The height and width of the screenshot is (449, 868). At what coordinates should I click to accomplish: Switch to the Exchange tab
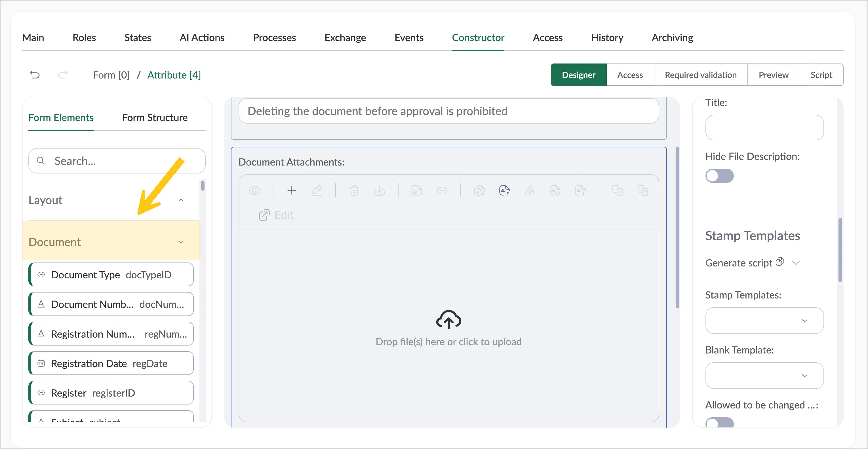[x=345, y=38]
